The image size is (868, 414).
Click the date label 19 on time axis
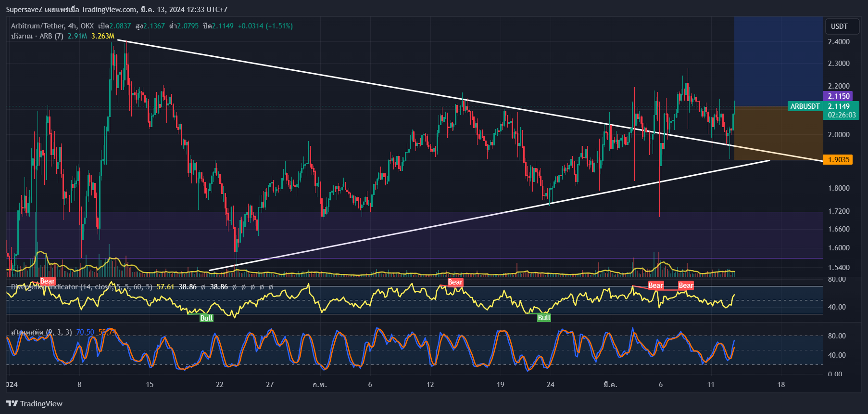click(501, 385)
